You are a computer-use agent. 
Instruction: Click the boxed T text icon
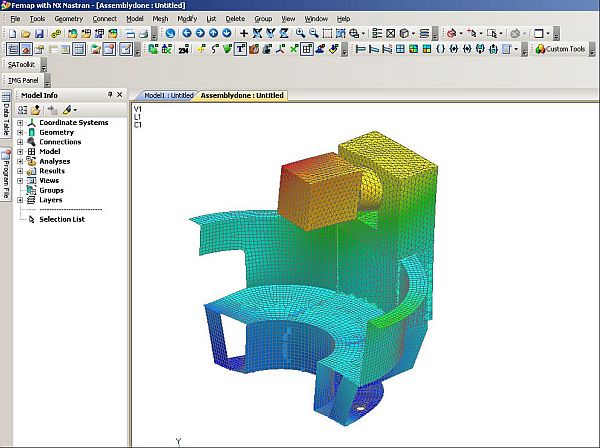[240, 49]
